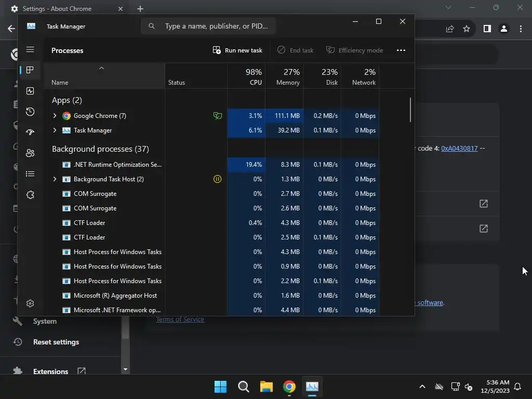Click End task button

[x=295, y=50]
